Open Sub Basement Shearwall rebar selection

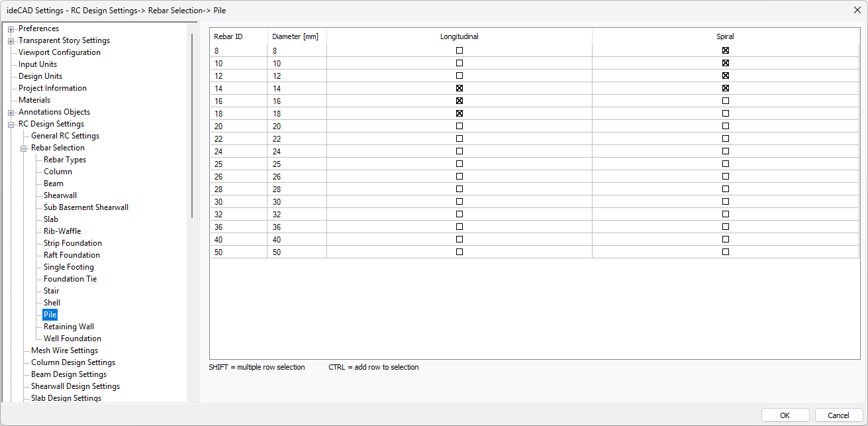pyautogui.click(x=86, y=207)
